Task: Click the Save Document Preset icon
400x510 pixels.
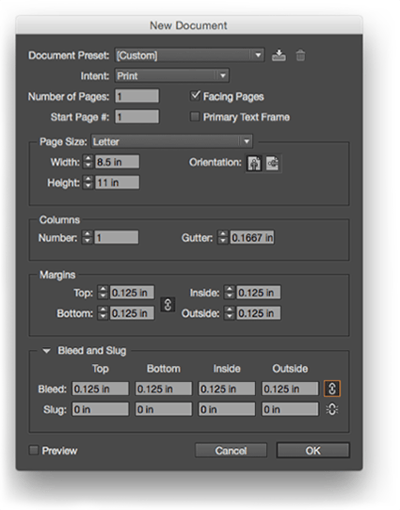Action: click(278, 55)
